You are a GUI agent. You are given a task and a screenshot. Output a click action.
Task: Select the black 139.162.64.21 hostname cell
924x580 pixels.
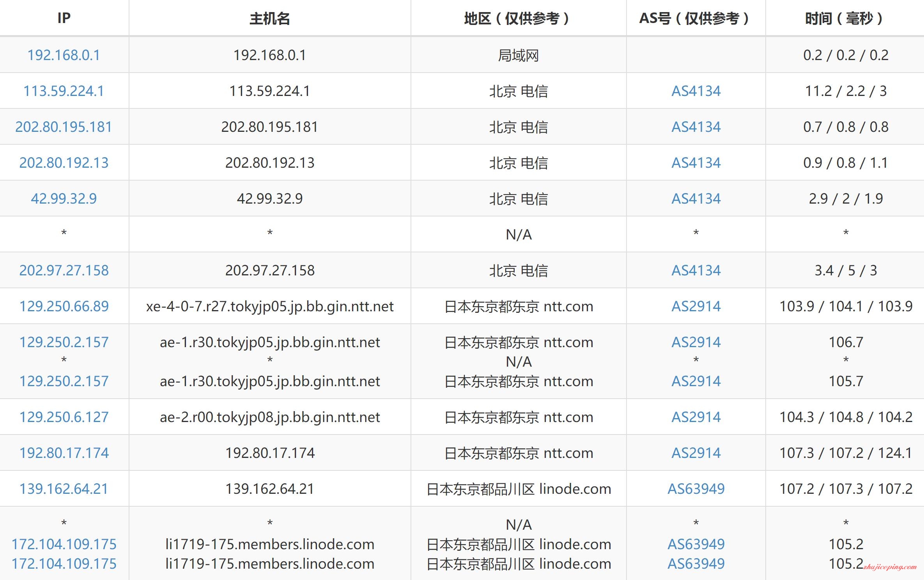pyautogui.click(x=270, y=489)
